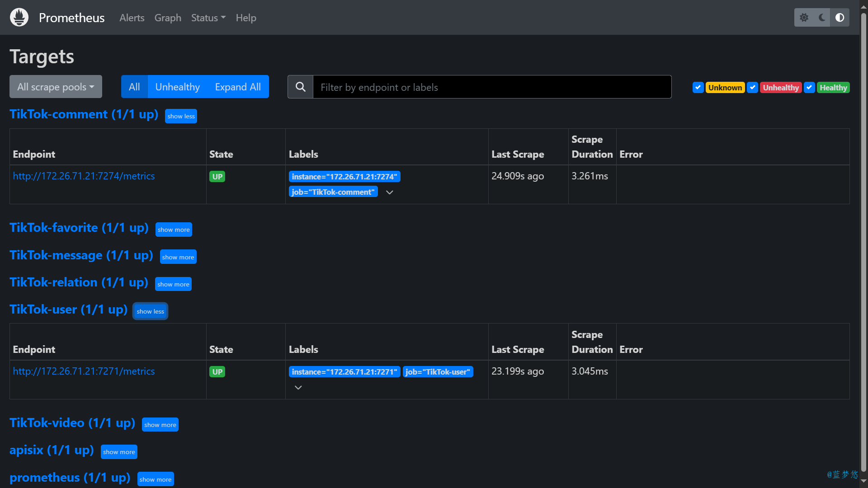Toggle the Healthy state checkbox
868x488 pixels.
[809, 88]
